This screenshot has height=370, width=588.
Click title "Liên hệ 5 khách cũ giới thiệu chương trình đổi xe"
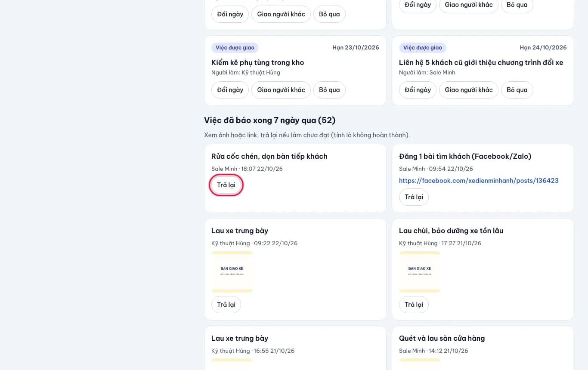(x=481, y=62)
